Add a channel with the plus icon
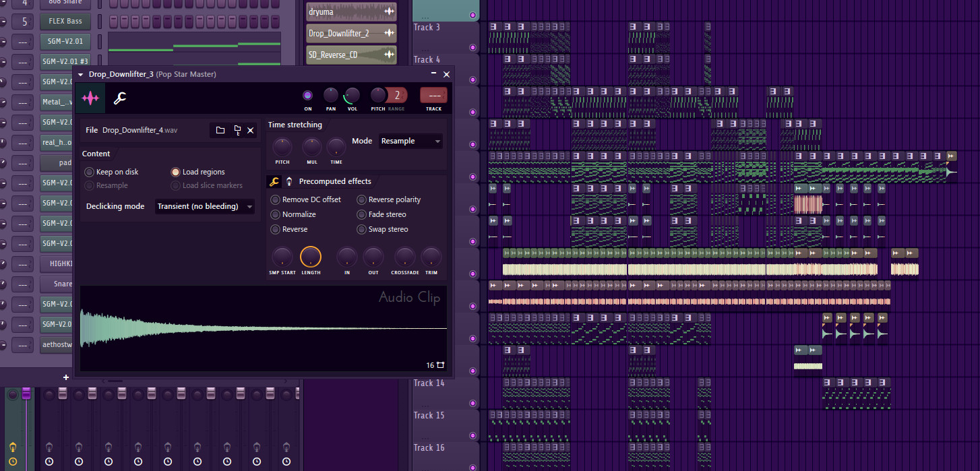The image size is (980, 471). [65, 377]
